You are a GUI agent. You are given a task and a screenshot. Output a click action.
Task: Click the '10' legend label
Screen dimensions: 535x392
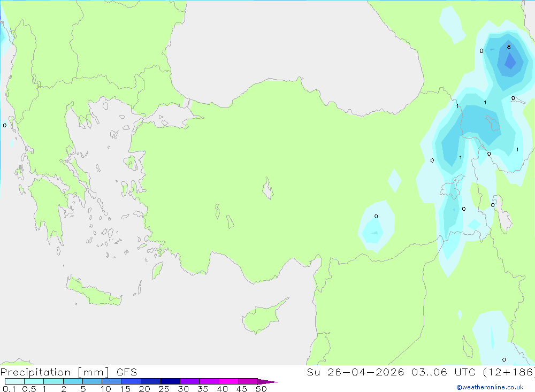(x=106, y=389)
